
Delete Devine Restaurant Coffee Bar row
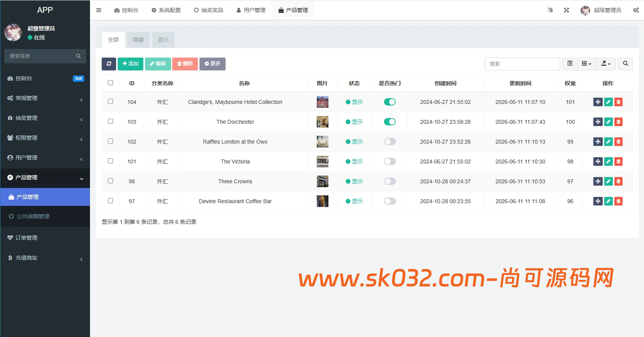pyautogui.click(x=618, y=201)
